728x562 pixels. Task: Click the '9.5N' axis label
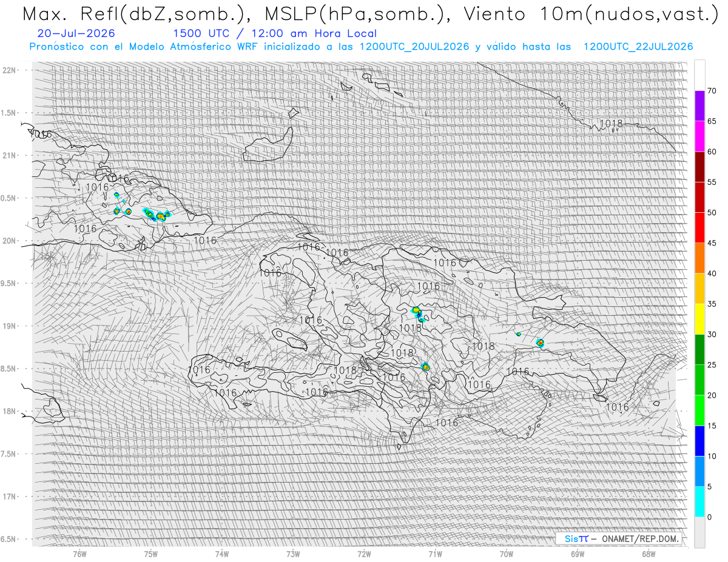click(x=9, y=283)
